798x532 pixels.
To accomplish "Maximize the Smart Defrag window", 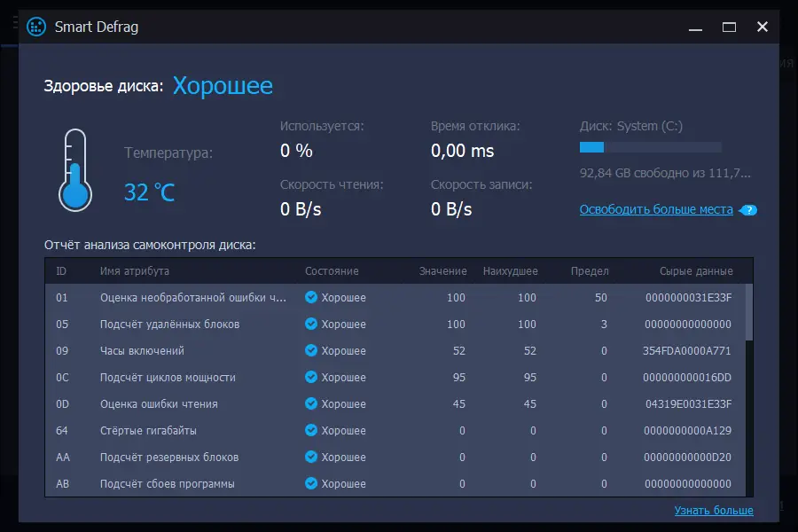I will click(729, 27).
